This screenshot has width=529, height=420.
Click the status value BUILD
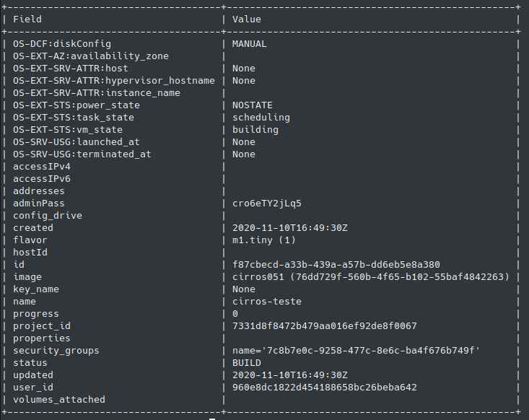point(247,363)
